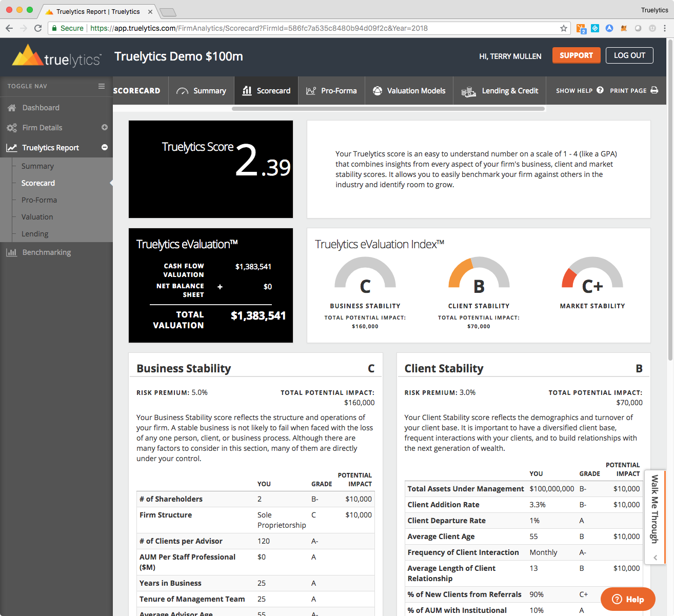Open a new browser tab

point(168,12)
